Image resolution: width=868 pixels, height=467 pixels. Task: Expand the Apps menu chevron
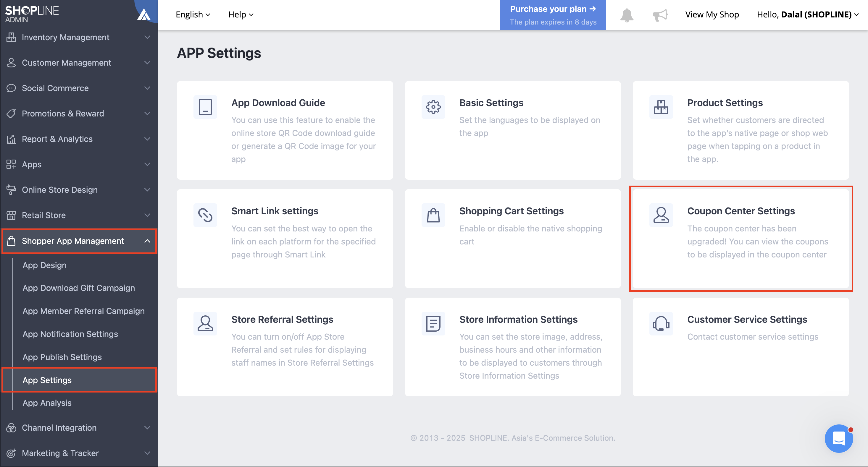pyautogui.click(x=147, y=164)
